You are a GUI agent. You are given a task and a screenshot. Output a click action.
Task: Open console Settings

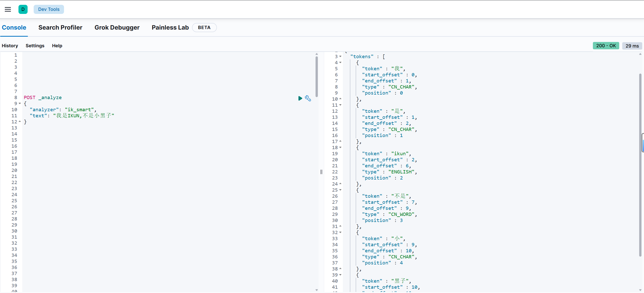click(x=35, y=46)
